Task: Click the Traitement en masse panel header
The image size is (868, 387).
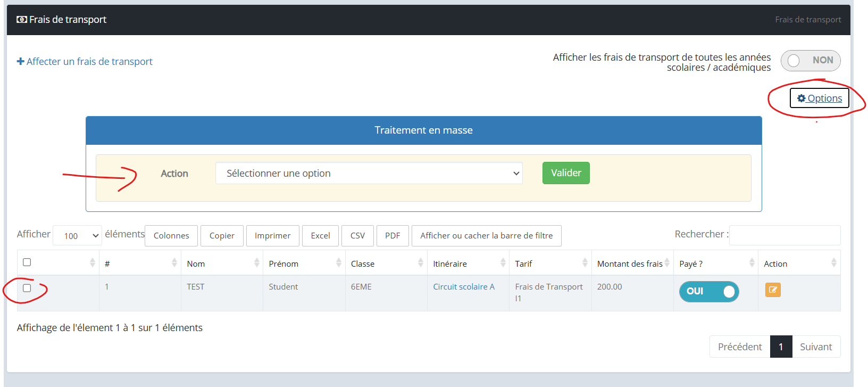Action: click(424, 130)
